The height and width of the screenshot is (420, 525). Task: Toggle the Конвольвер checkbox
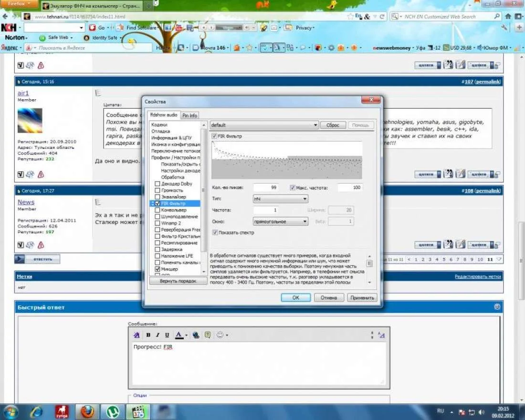[157, 210]
